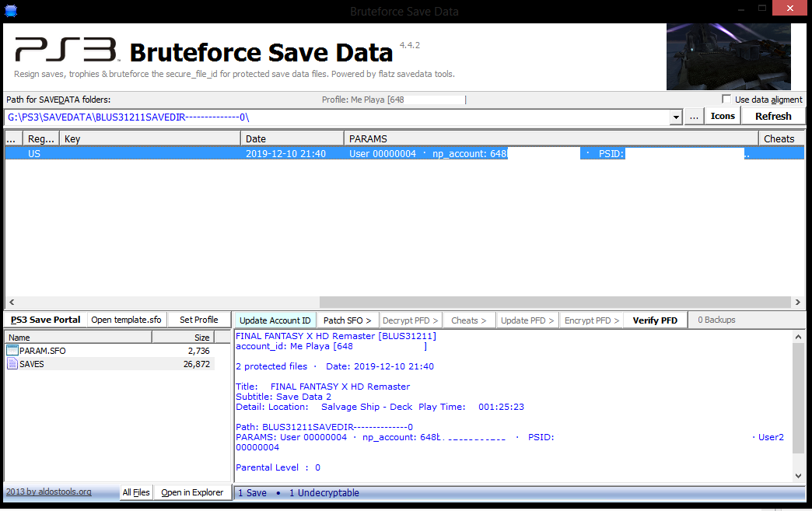812x511 pixels.
Task: Click the Icons button
Action: (x=723, y=116)
